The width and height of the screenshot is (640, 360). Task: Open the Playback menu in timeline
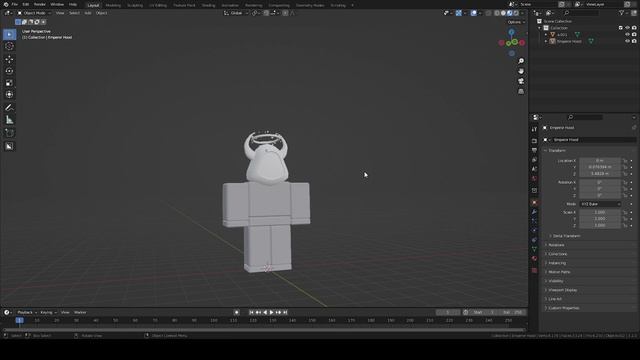pos(27,312)
